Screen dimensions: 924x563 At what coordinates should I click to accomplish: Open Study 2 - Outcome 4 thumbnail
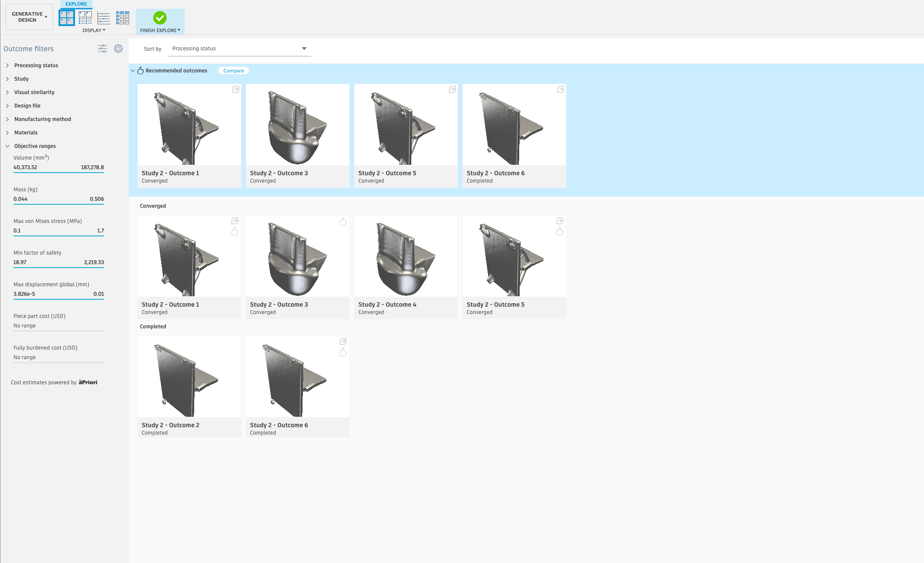406,256
